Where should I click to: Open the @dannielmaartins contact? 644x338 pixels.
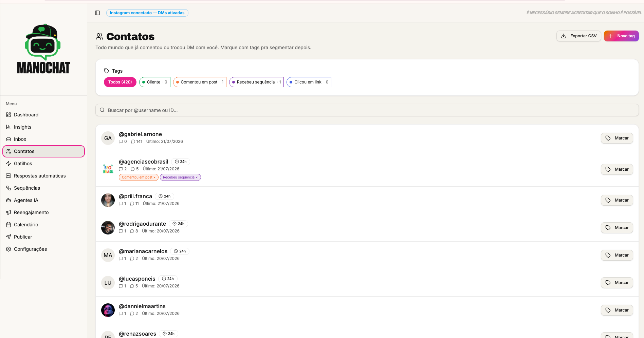click(142, 306)
